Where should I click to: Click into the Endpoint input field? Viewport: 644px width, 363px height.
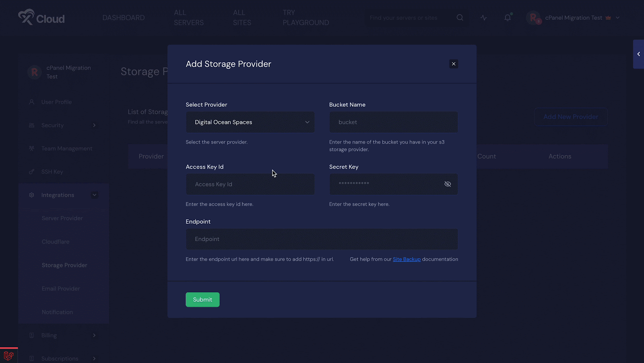pyautogui.click(x=322, y=239)
